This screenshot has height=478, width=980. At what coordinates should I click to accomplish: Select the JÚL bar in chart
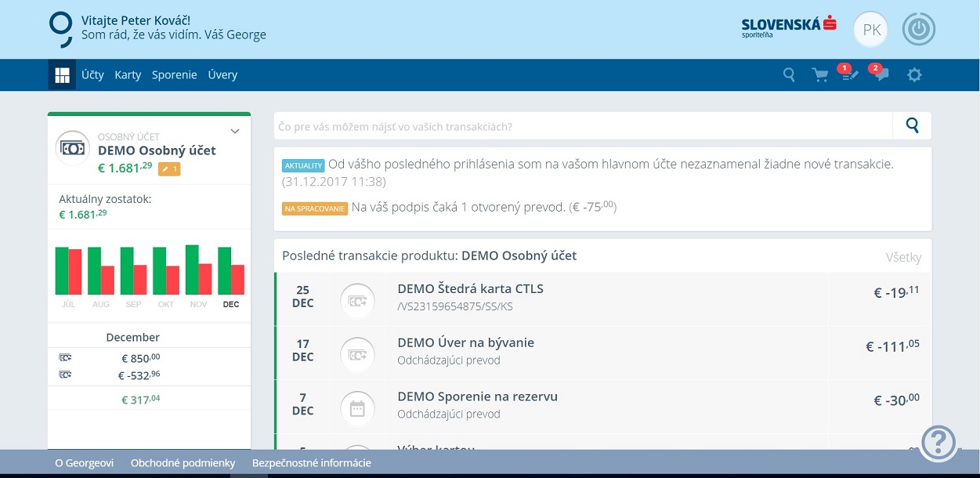coord(68,271)
